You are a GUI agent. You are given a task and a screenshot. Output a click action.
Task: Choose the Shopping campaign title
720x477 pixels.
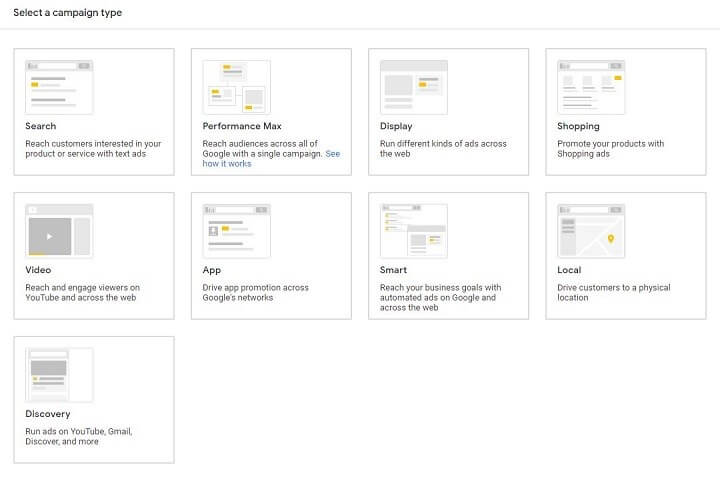578,127
